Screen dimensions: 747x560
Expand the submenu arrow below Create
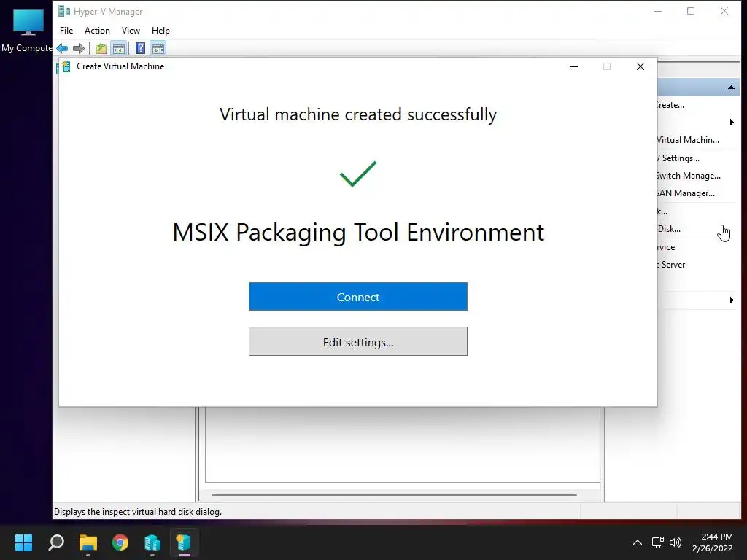[x=732, y=122]
